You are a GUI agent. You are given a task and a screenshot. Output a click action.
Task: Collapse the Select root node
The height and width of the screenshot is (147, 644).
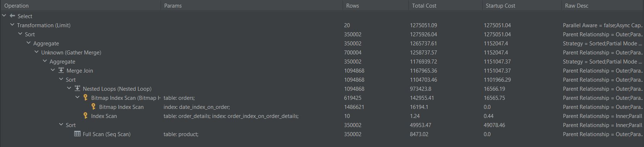click(x=4, y=16)
